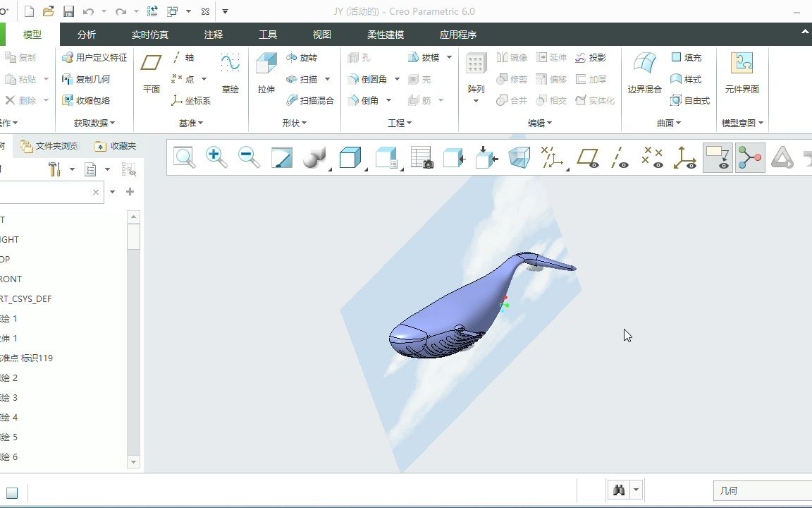Viewport: 812px width, 508px height.
Task: Click the 收藏夹 button
Action: coord(117,145)
